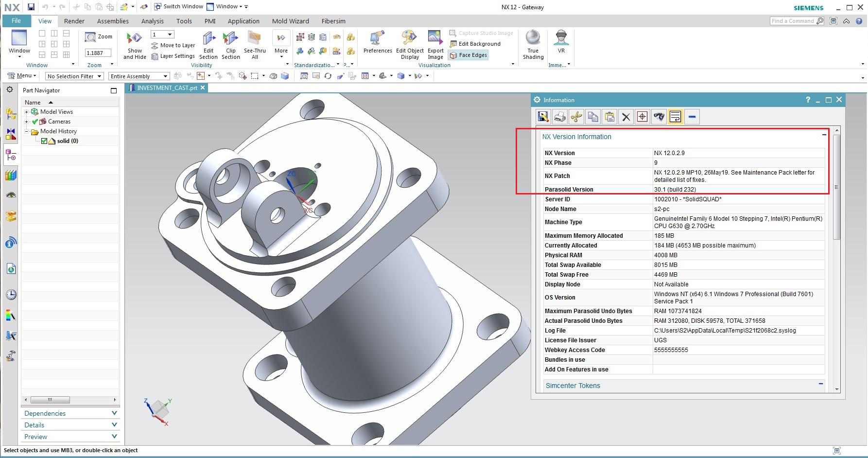Click Move to Layer
The width and height of the screenshot is (868, 458).
pyautogui.click(x=173, y=45)
